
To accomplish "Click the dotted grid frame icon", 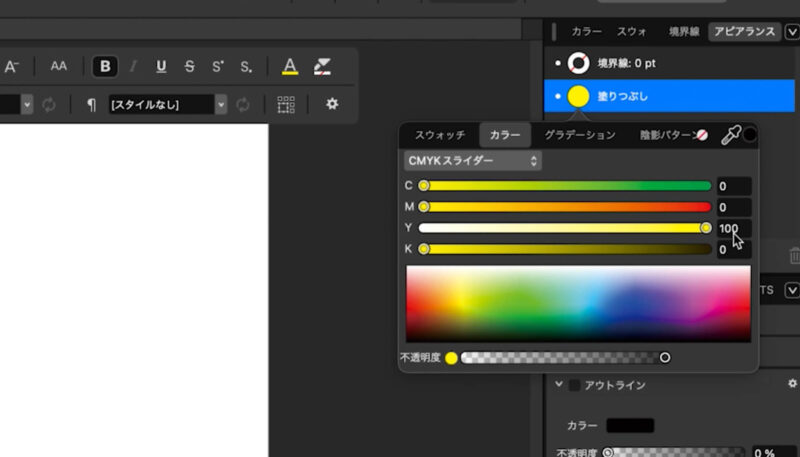I will click(x=286, y=105).
